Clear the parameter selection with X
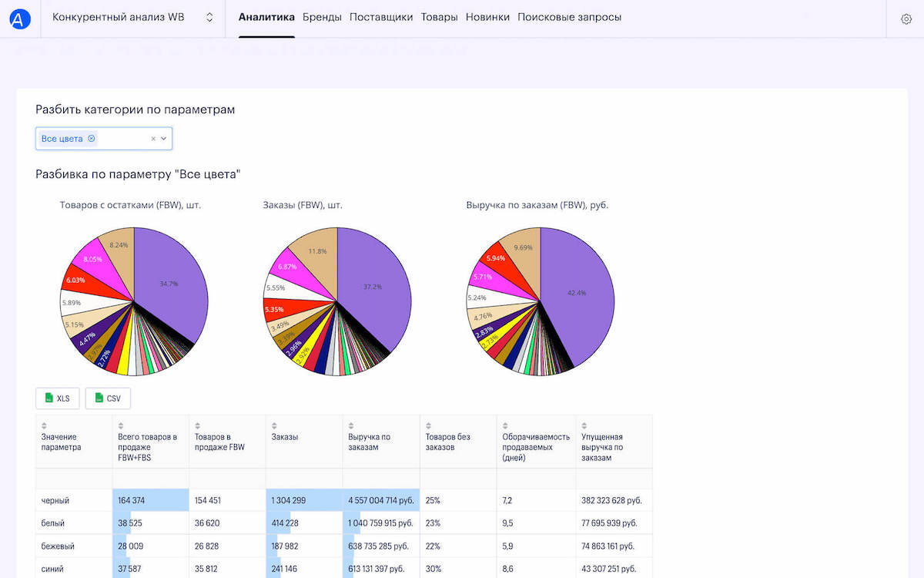This screenshot has width=924, height=578. click(x=152, y=139)
